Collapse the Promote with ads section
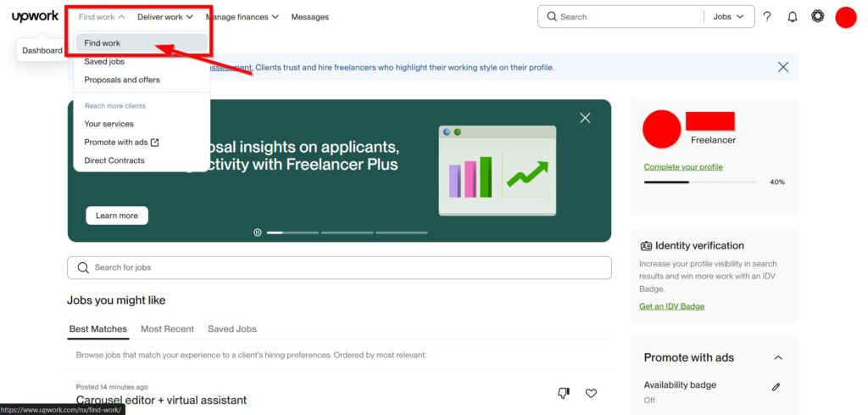868x415 pixels. click(x=778, y=358)
